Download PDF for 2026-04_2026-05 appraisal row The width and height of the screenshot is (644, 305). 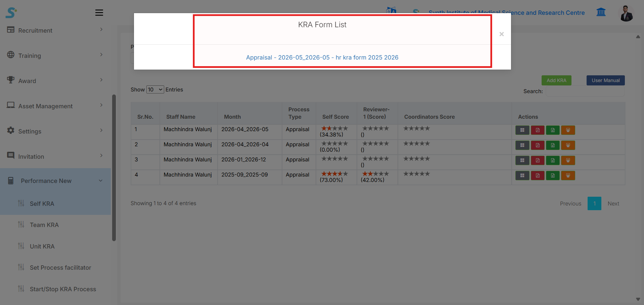[538, 130]
